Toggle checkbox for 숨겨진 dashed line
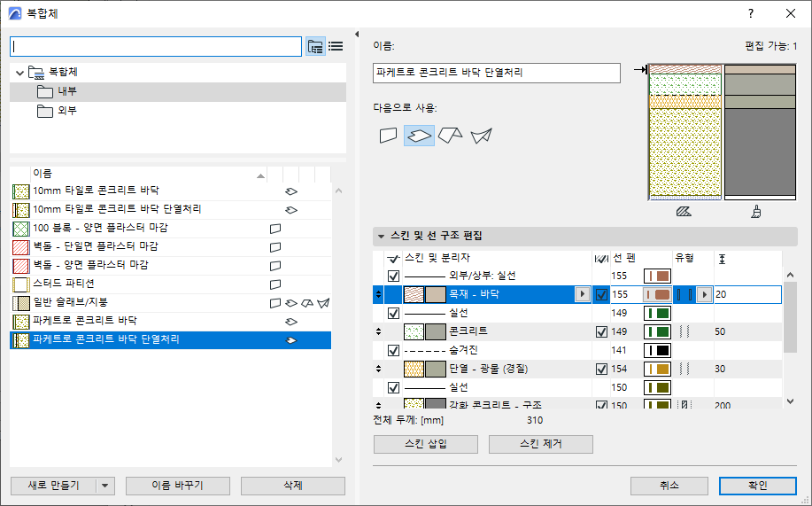 point(393,350)
